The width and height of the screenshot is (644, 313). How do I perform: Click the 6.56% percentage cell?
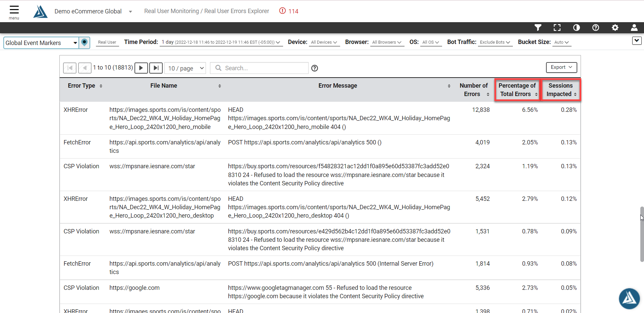[x=530, y=110]
